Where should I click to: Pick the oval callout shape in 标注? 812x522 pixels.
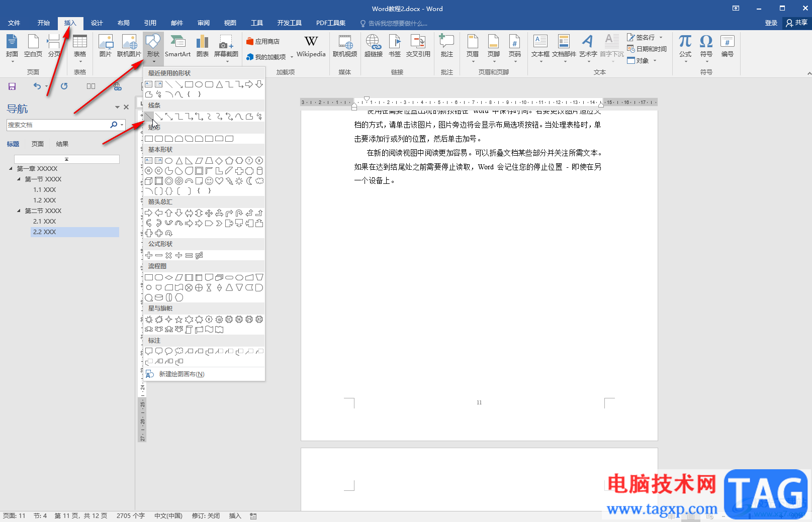169,351
